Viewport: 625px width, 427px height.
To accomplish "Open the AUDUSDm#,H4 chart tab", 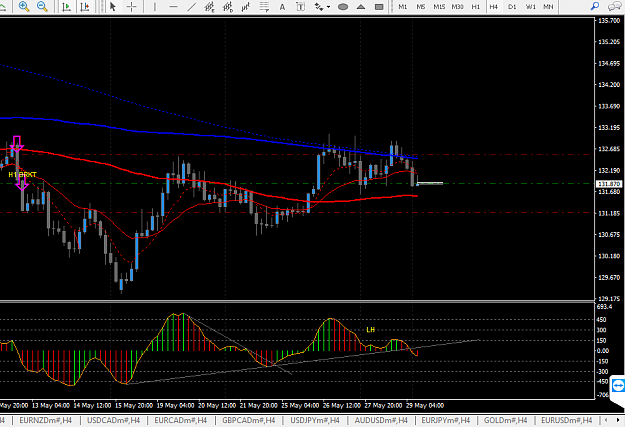I will click(381, 420).
